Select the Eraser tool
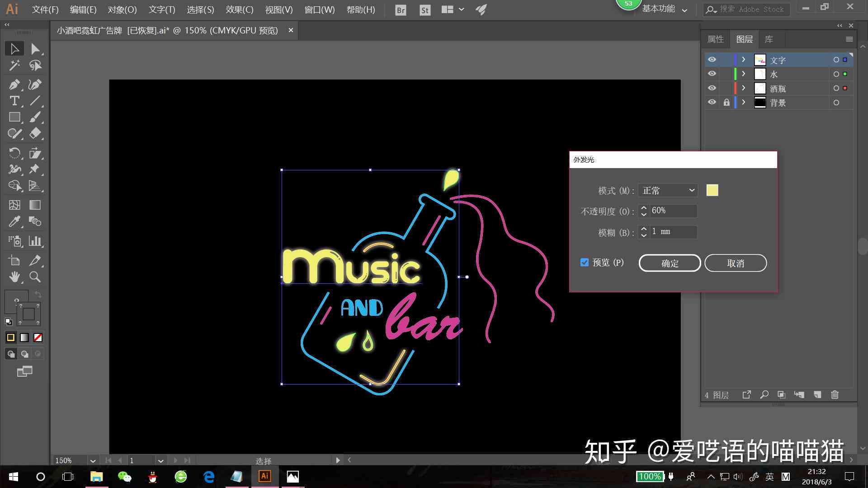868x488 pixels. [35, 133]
